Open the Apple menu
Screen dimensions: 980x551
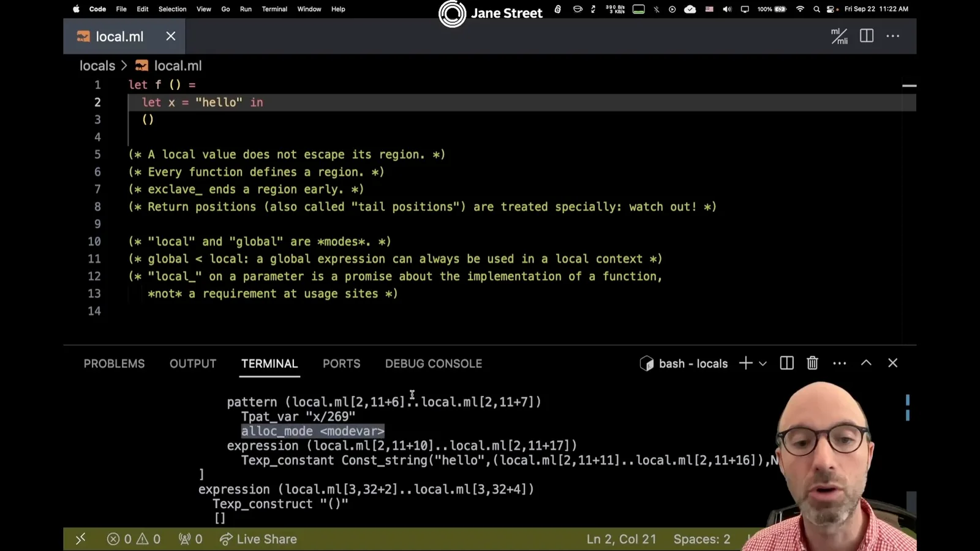click(x=76, y=9)
